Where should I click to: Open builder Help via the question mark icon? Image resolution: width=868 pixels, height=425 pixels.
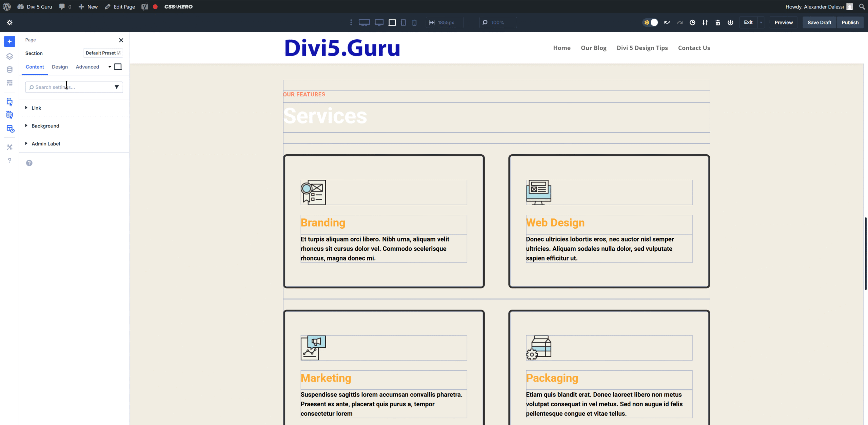point(9,160)
